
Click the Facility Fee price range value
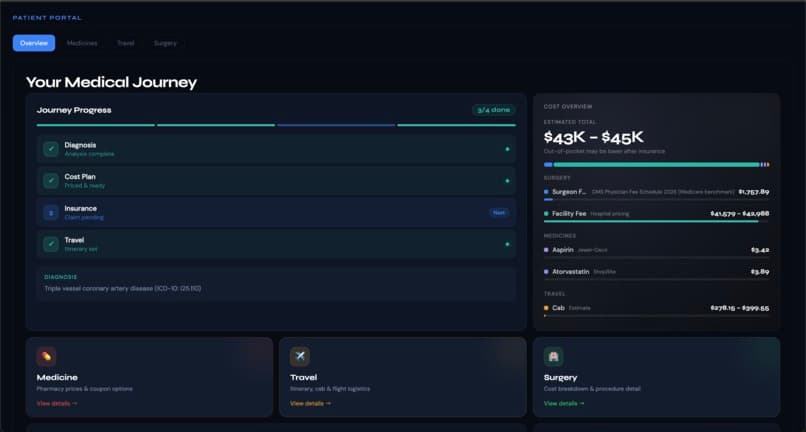(x=740, y=213)
